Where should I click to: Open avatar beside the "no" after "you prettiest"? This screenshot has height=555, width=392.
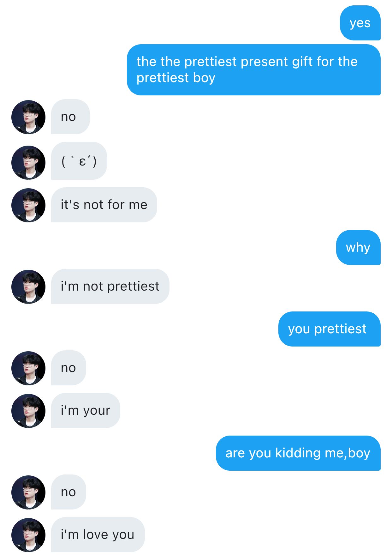[x=28, y=368]
